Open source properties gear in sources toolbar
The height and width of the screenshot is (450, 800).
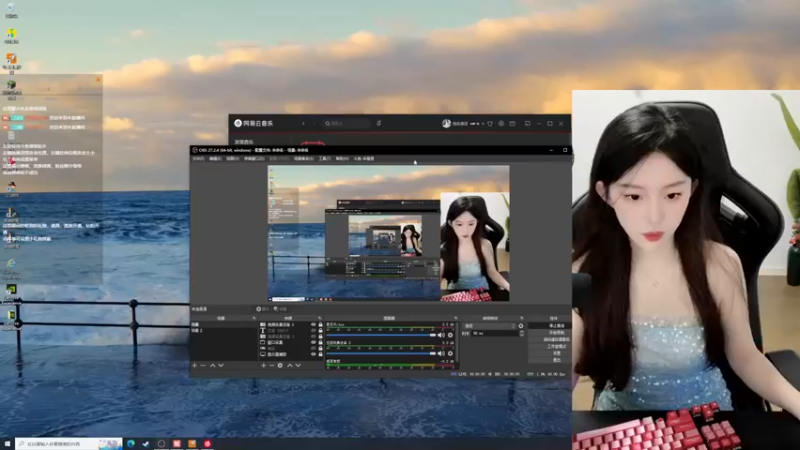[x=280, y=365]
